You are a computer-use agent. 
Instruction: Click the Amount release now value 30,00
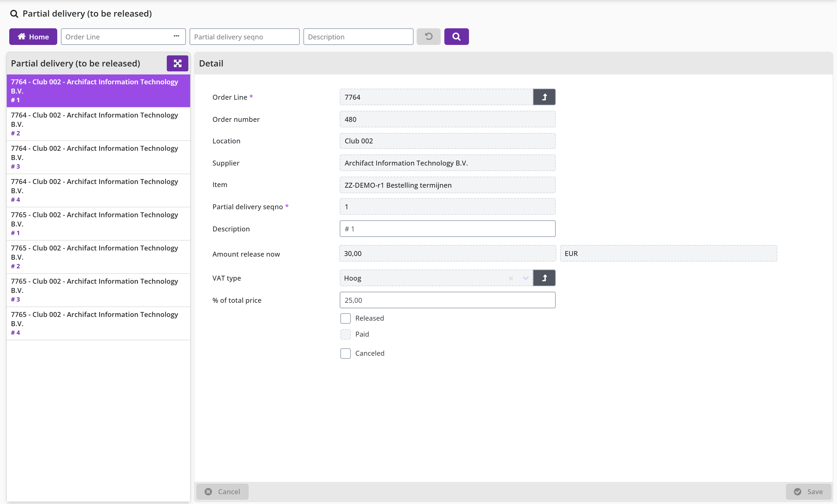tap(447, 253)
